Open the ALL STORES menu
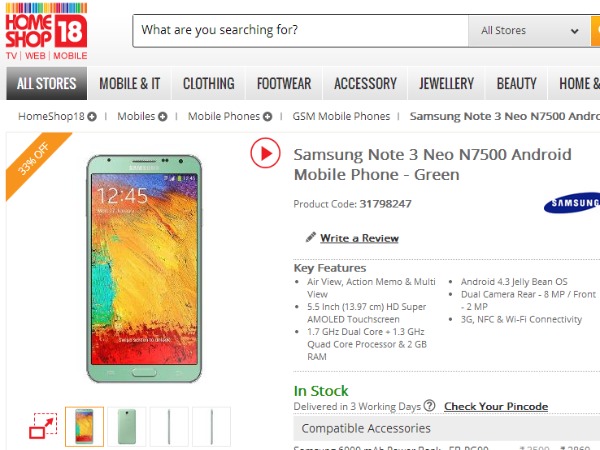This screenshot has width=600, height=450. 44,84
